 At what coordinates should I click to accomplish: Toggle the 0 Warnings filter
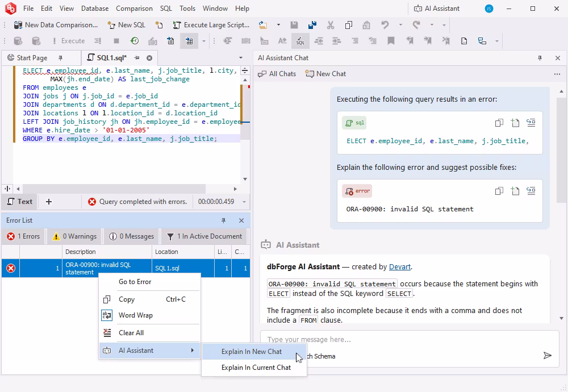click(74, 236)
